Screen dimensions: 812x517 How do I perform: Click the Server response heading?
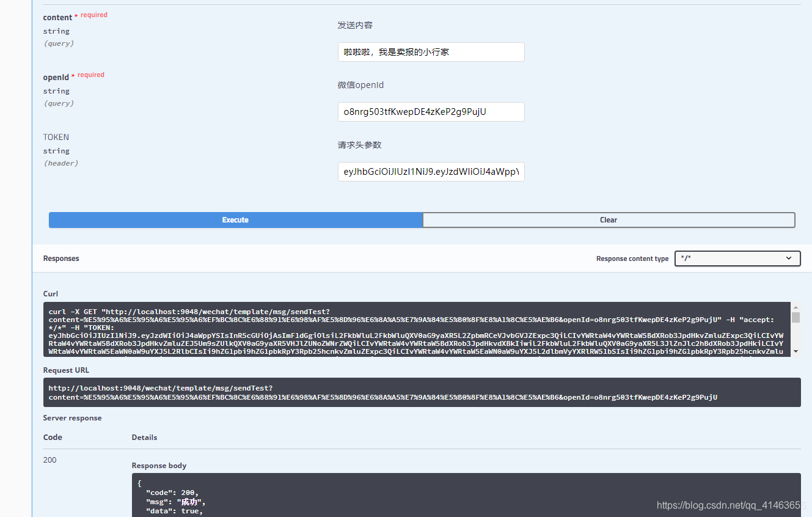(72, 418)
